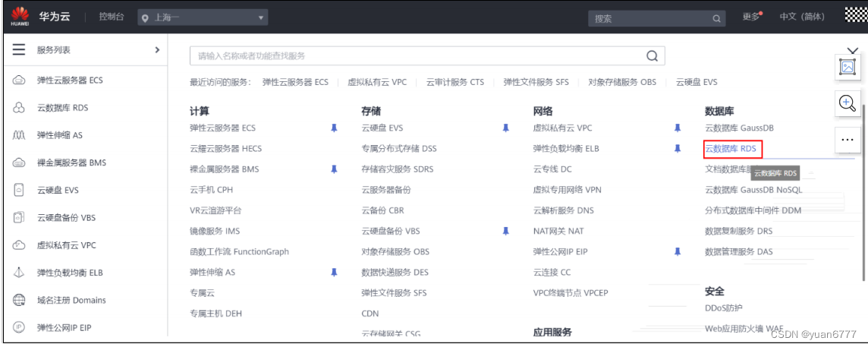
Task: Click the magnifier icon in service search box
Action: 652,56
